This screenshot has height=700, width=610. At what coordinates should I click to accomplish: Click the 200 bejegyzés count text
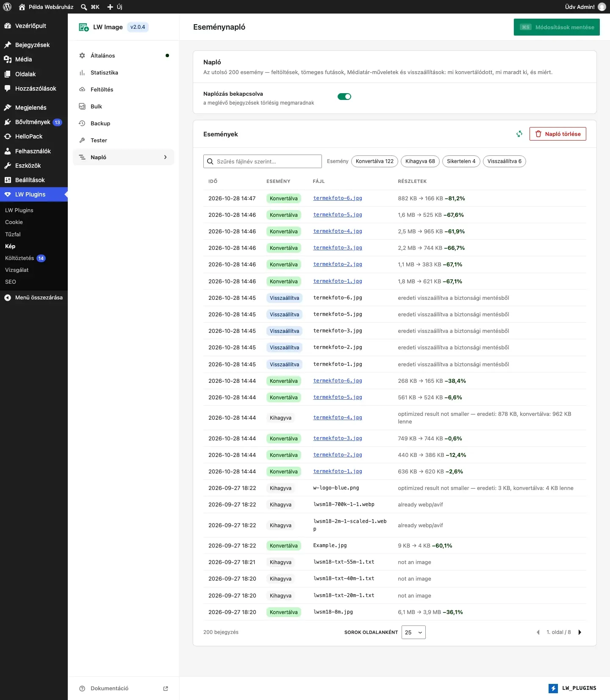221,632
